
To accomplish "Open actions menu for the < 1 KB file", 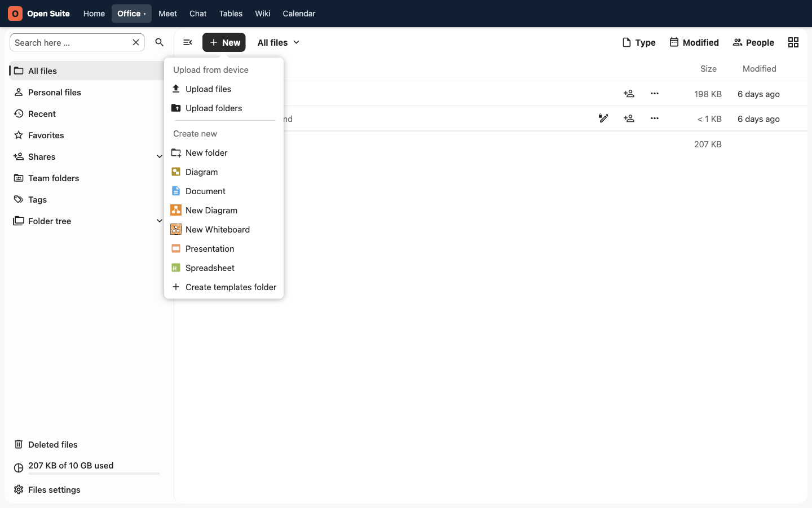I will tap(655, 119).
